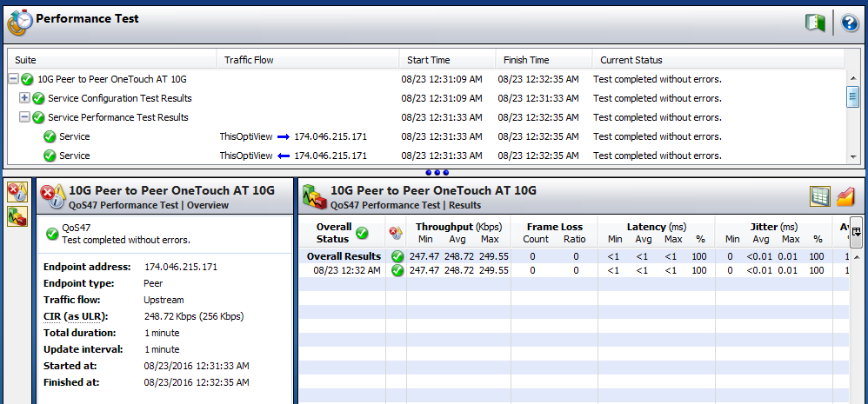Open the overview panel sidebar icon

pos(17,193)
